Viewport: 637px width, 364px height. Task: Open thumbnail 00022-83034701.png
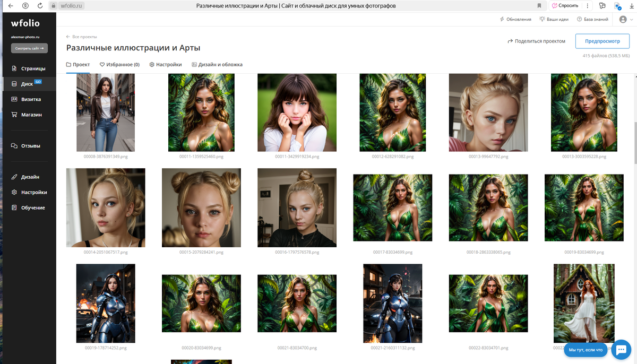(488, 304)
